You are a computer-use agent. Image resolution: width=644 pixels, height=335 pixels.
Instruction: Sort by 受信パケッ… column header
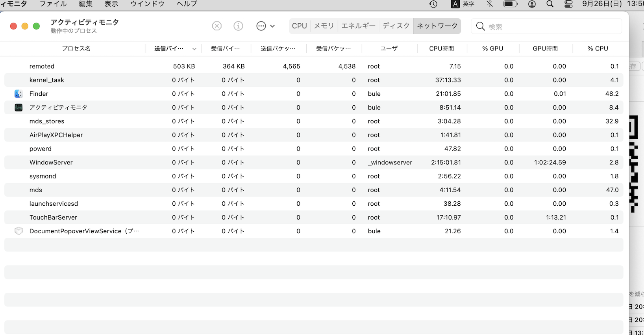[x=333, y=48]
